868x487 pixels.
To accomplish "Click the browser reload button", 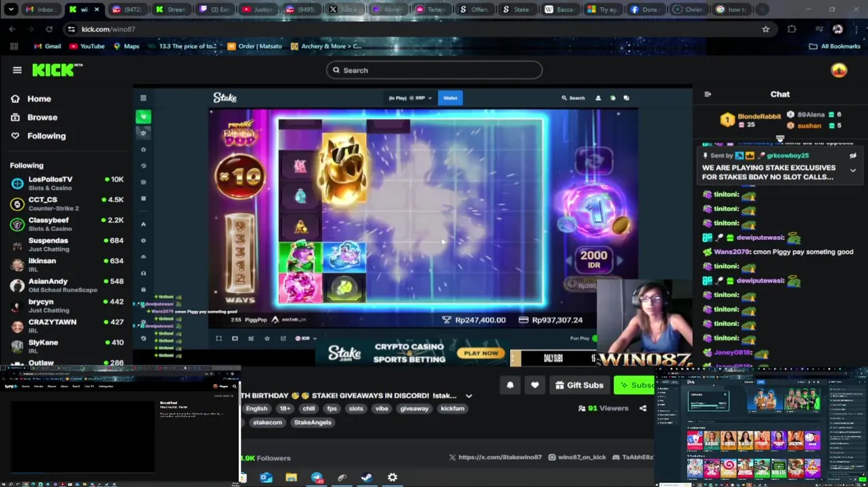I will 49,29.
